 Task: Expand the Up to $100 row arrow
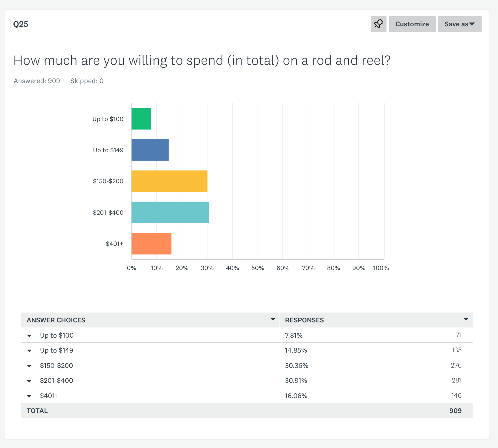click(x=29, y=336)
